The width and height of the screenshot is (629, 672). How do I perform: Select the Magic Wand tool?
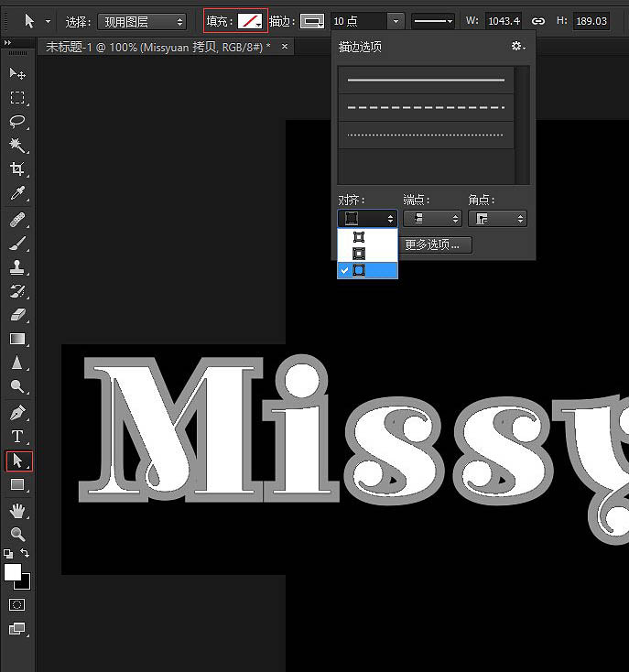click(17, 145)
